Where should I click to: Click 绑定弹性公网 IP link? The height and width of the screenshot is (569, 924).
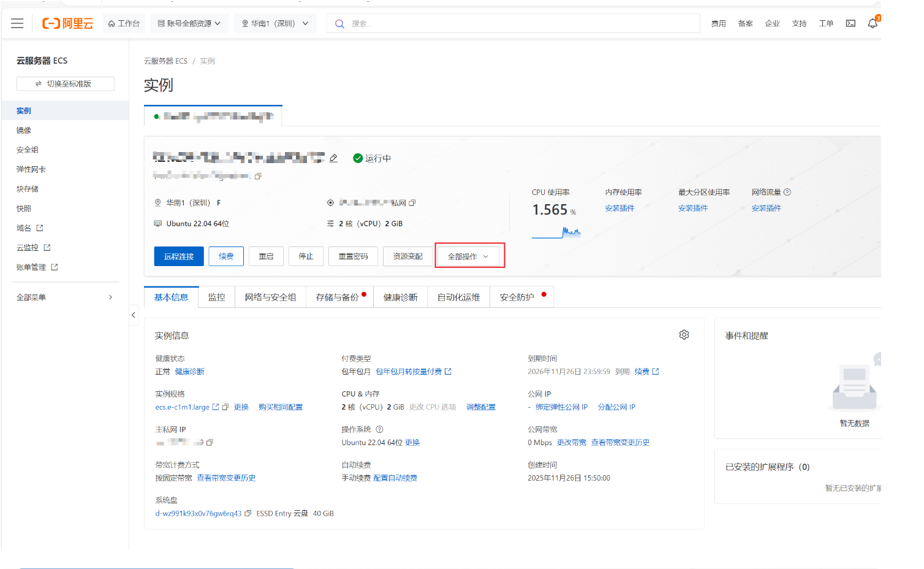coord(561,407)
